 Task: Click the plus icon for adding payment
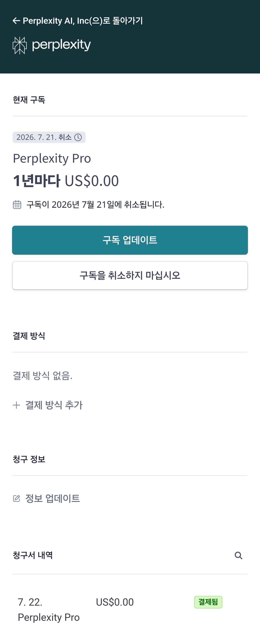(16, 405)
